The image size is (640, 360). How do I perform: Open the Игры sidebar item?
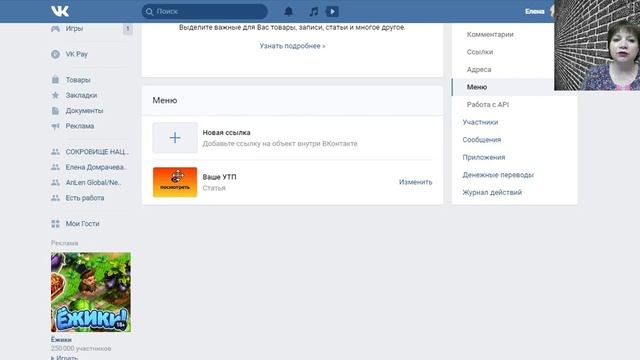[x=74, y=29]
